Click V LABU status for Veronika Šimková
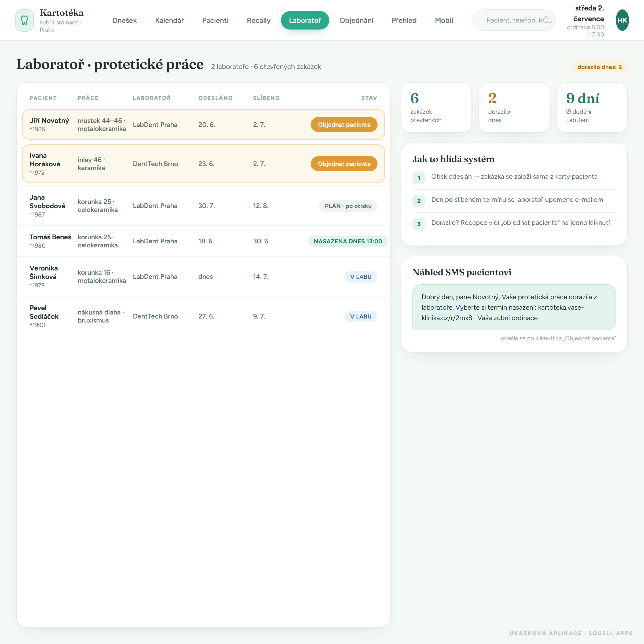The image size is (644, 644). point(361,277)
